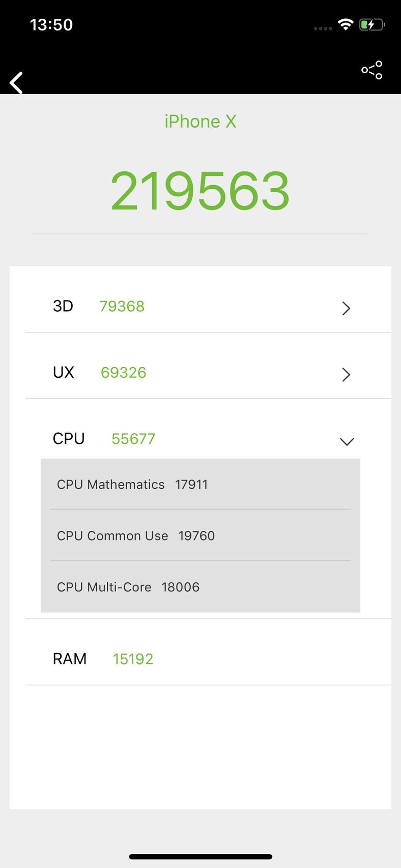Viewport: 401px width, 868px height.
Task: Select the UX row label
Action: (64, 372)
